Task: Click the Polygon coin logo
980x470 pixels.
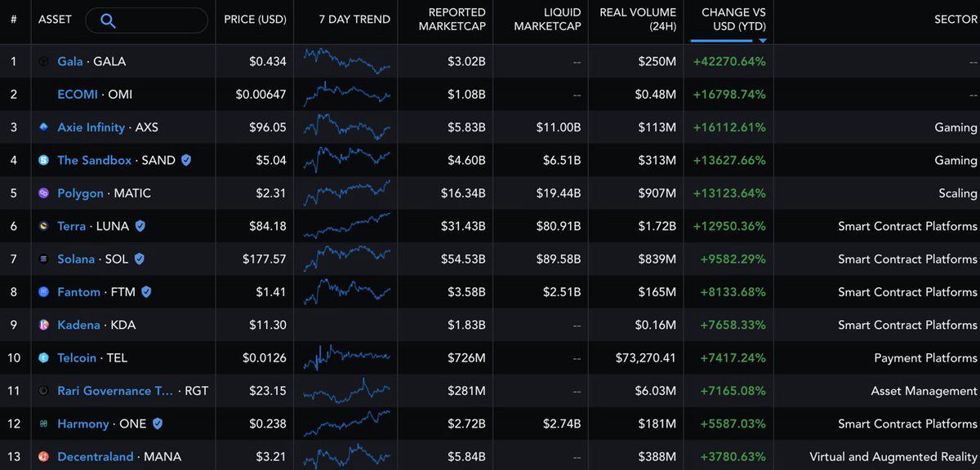Action: click(44, 193)
